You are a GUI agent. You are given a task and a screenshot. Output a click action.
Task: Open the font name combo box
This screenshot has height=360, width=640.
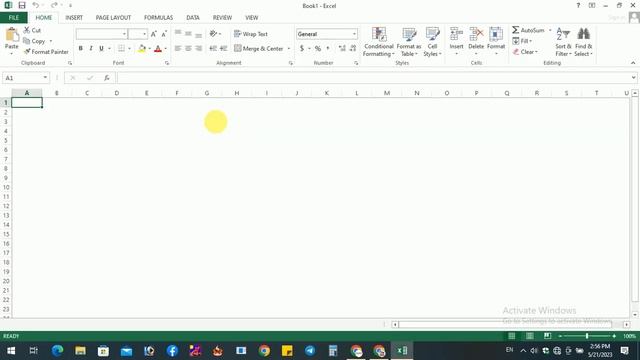click(101, 34)
